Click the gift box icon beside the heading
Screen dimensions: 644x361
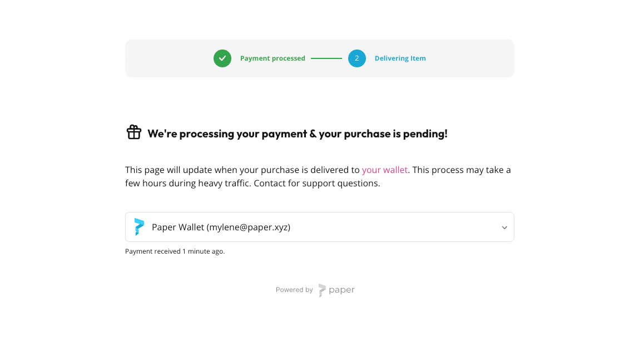(134, 132)
